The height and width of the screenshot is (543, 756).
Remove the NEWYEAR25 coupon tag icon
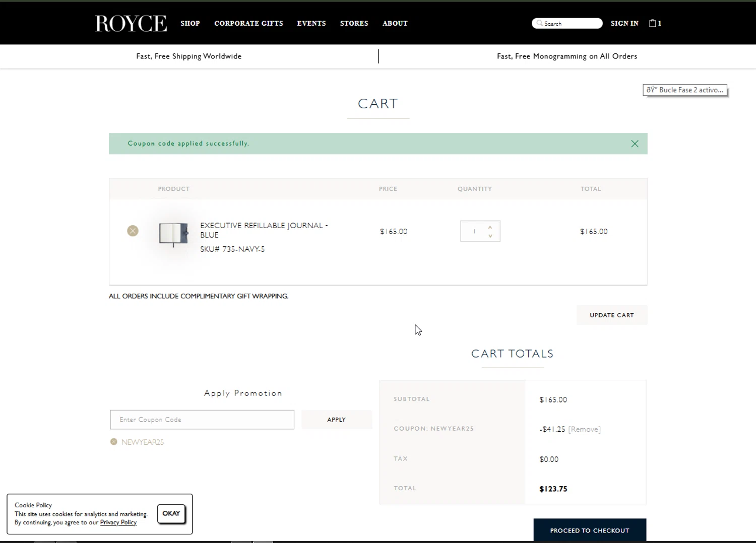(x=114, y=442)
